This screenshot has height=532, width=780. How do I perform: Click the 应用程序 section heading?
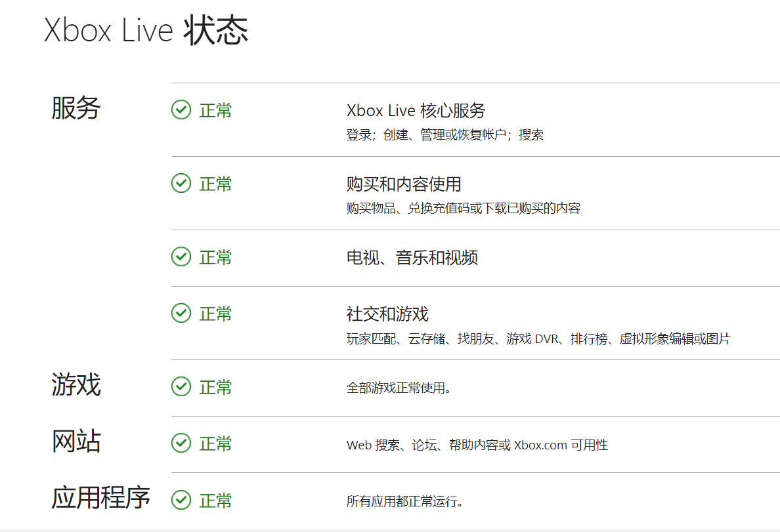[100, 498]
